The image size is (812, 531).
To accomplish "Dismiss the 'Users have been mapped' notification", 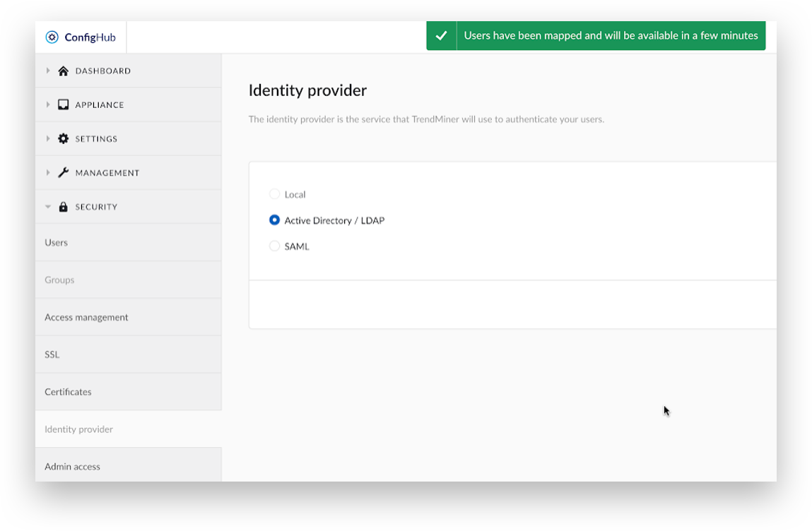I will click(596, 36).
